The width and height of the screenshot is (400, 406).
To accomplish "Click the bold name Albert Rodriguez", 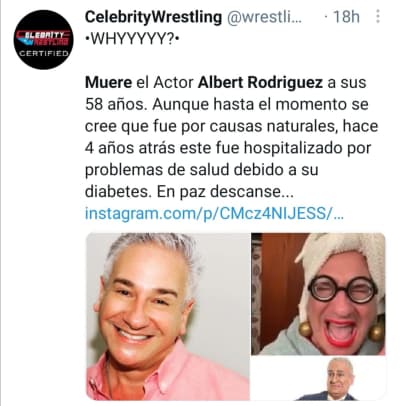I will (260, 83).
